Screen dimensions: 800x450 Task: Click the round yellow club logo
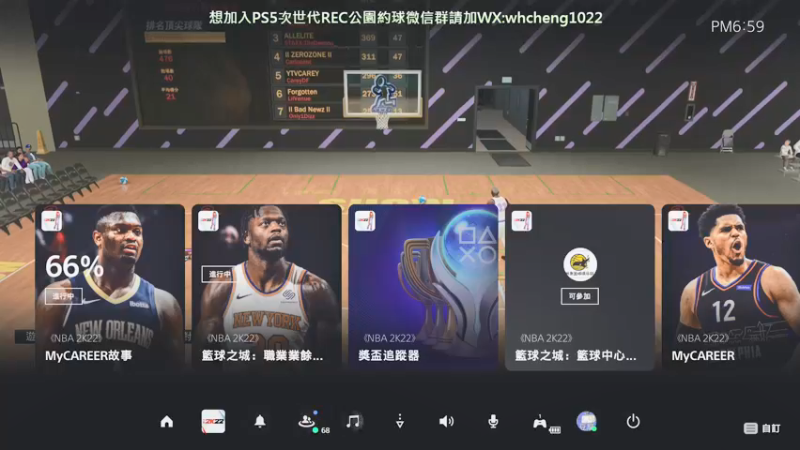(x=580, y=264)
